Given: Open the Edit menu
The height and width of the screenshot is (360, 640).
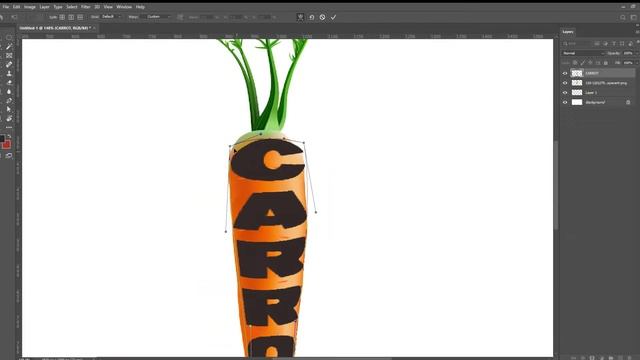Looking at the screenshot, I should 16,7.
